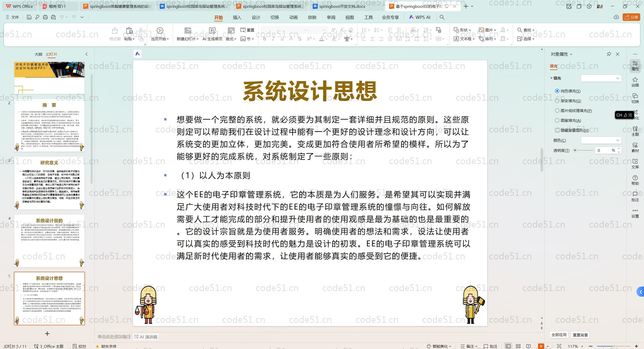Start slideshow from current slide icon
Viewport: 644px width, 349px height.
click(160, 30)
